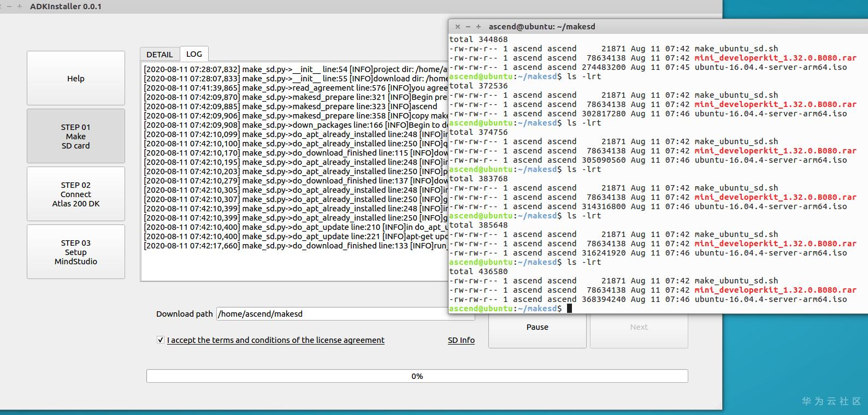Select log entry timestamped 07:42:10,307

[x=296, y=199]
